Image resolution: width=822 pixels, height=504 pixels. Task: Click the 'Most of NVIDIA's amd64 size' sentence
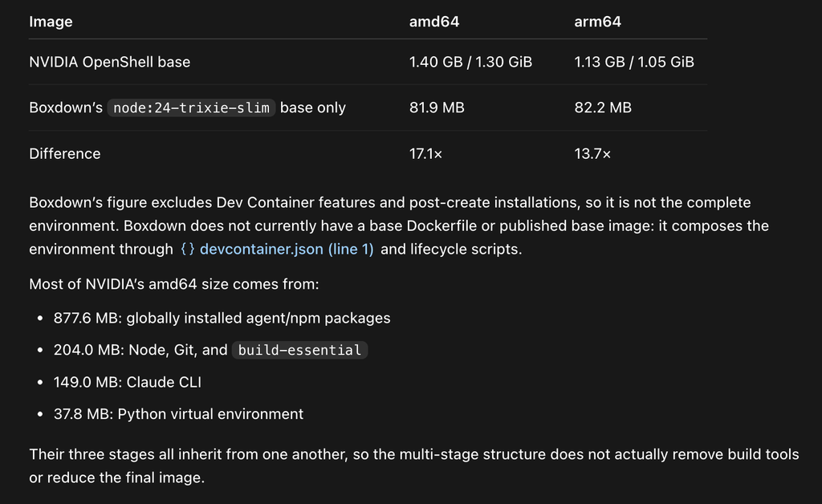pos(174,284)
